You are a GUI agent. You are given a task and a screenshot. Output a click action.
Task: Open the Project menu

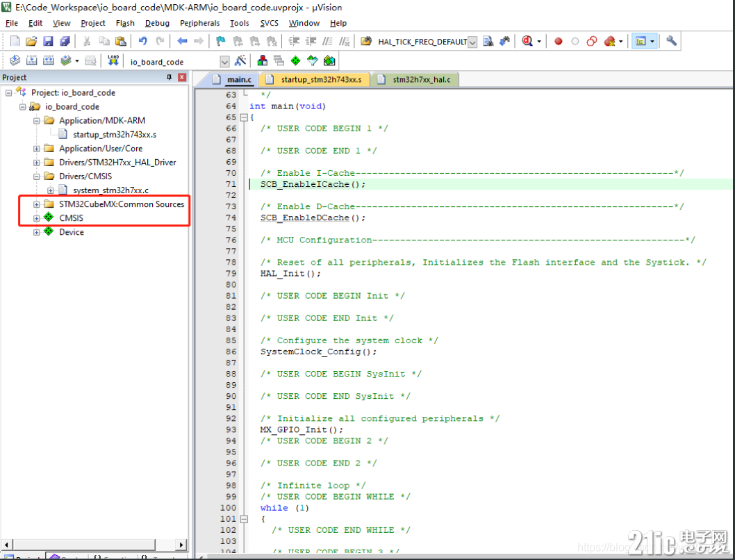[x=93, y=23]
